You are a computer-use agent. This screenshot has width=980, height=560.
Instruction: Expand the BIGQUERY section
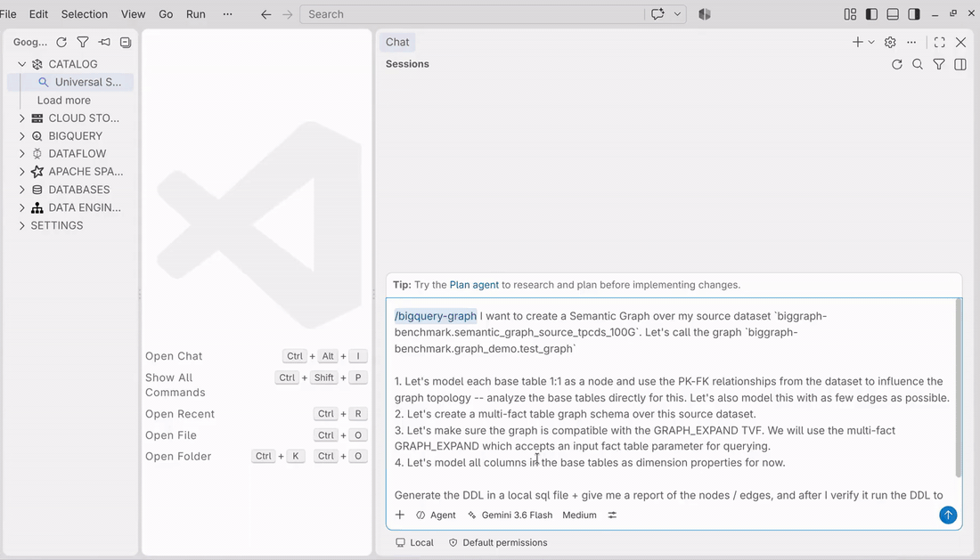click(x=22, y=135)
